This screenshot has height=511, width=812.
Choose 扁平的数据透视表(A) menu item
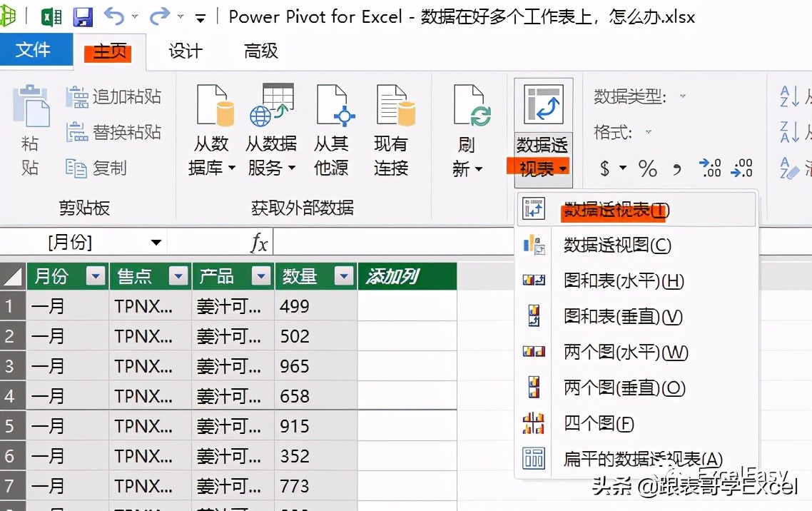(637, 459)
